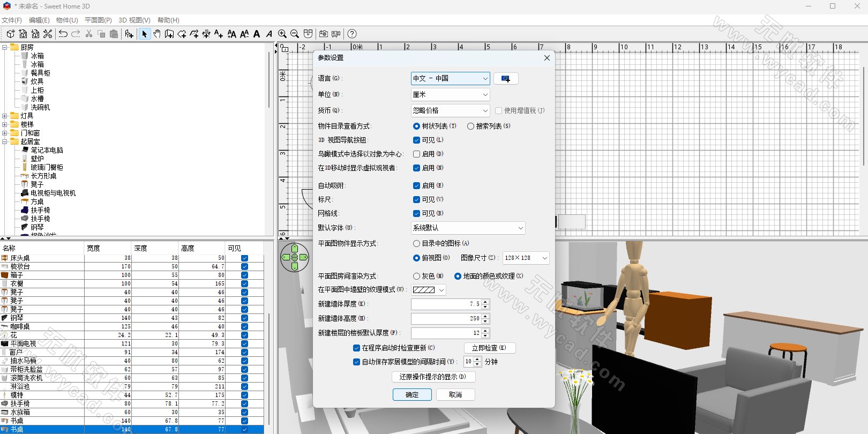Viewport: 868px width, 434px height.
Task: Collapse the 厨房 tree folder
Action: 5,47
